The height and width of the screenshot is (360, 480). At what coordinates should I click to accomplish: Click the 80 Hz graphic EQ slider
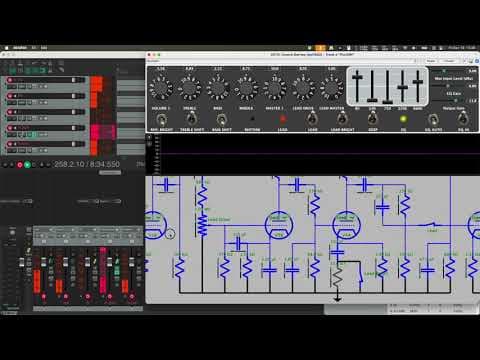coord(357,86)
